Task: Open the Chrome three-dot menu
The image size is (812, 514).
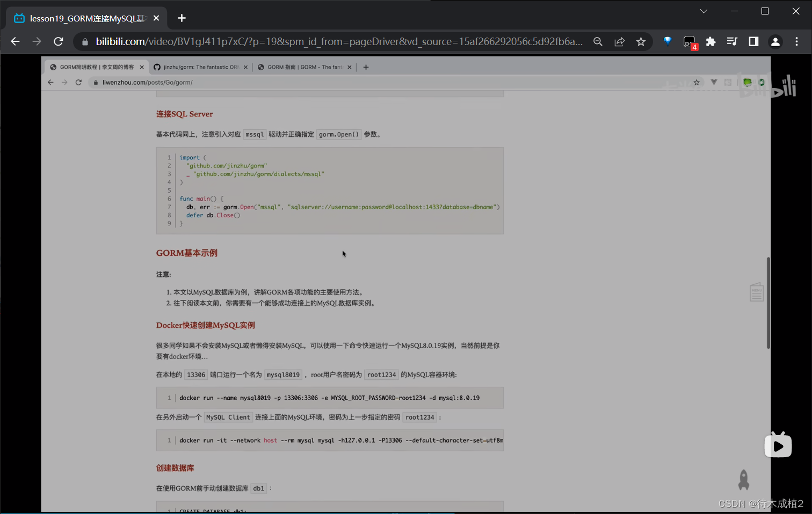Action: point(796,41)
